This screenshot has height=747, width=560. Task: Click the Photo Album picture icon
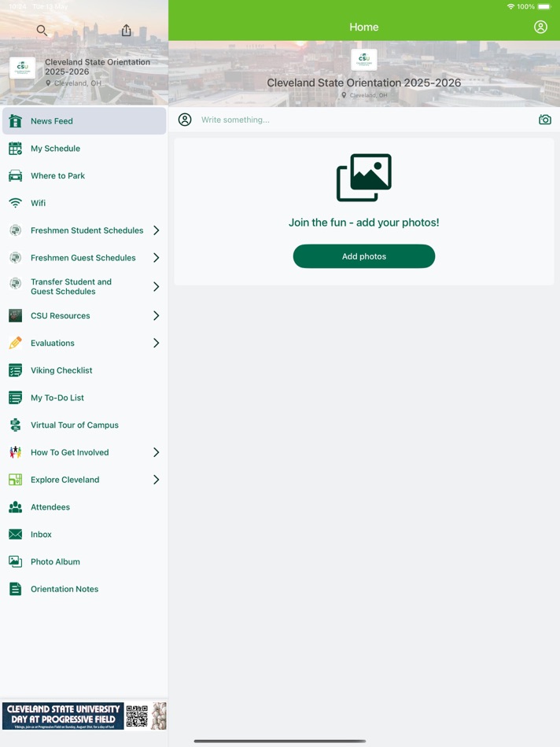tap(15, 561)
